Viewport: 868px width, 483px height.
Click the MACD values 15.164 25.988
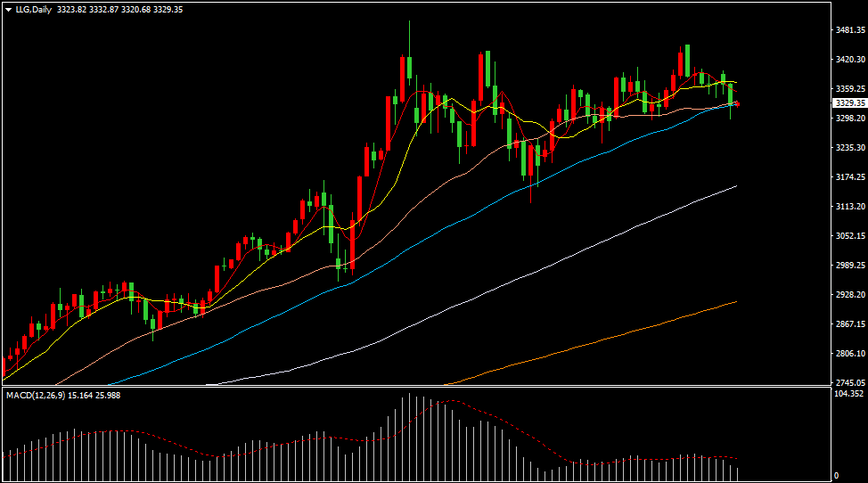click(x=94, y=395)
